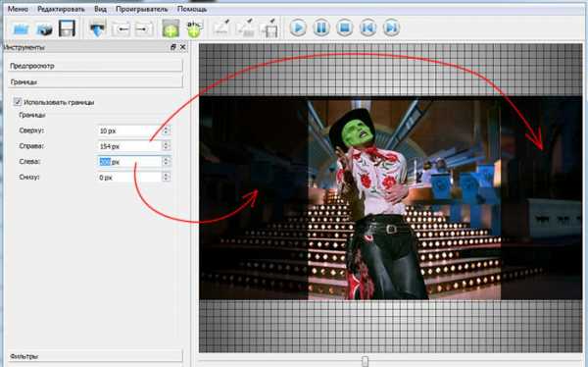Click the floppy disk save icon
Image resolution: width=588 pixels, height=367 pixels.
point(67,28)
